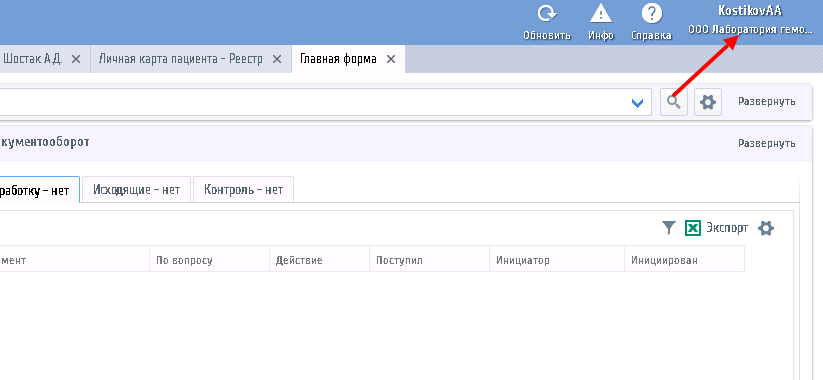Click the funnel filter icon
823x380 pixels.
pos(668,228)
